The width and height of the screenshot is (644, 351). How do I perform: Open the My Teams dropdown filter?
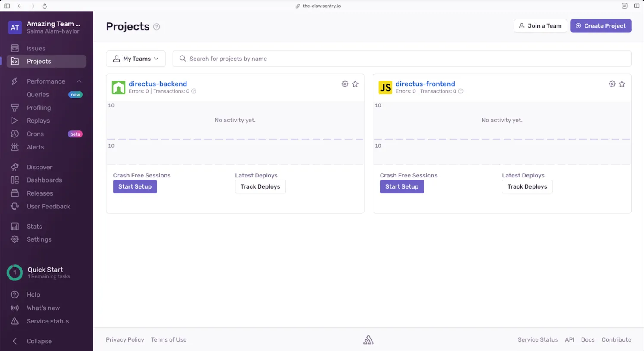point(136,59)
